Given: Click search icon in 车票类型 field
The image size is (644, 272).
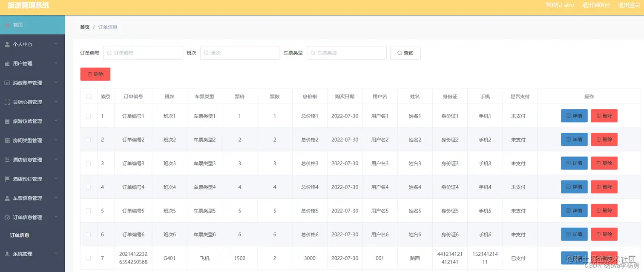Looking at the screenshot, I should pos(313,53).
